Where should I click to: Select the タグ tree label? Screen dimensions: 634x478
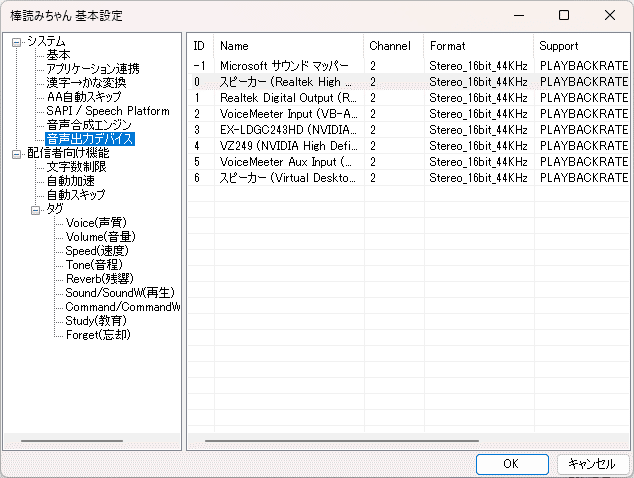point(55,209)
